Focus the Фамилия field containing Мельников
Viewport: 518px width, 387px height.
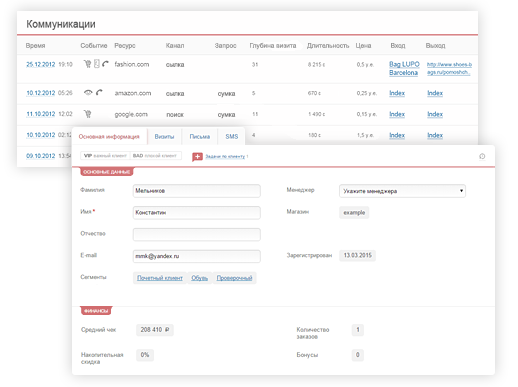(x=197, y=191)
